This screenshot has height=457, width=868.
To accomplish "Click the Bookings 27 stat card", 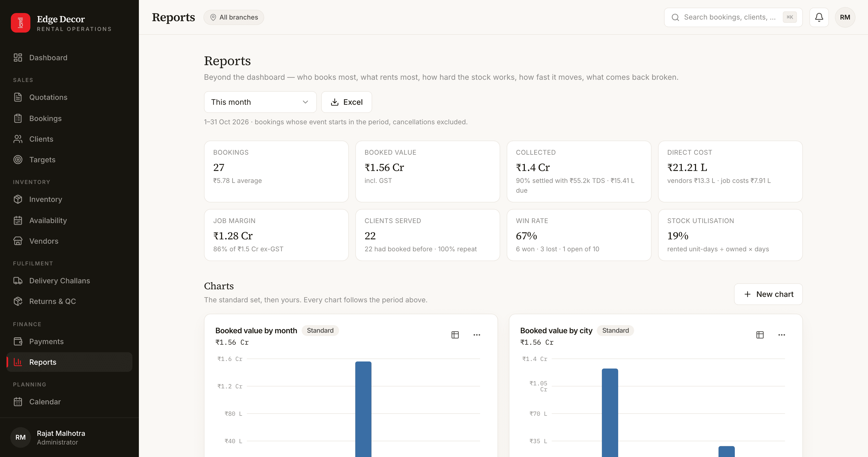I will tap(276, 172).
